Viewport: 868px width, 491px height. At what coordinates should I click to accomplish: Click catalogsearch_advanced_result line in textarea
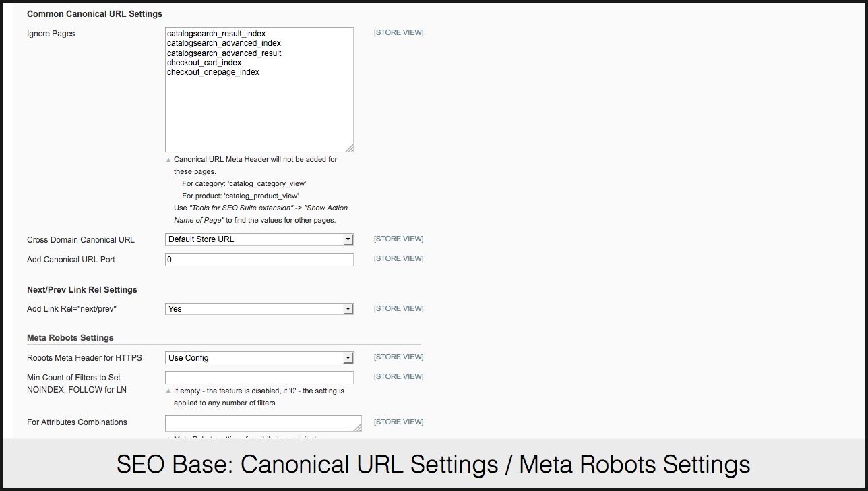[224, 53]
